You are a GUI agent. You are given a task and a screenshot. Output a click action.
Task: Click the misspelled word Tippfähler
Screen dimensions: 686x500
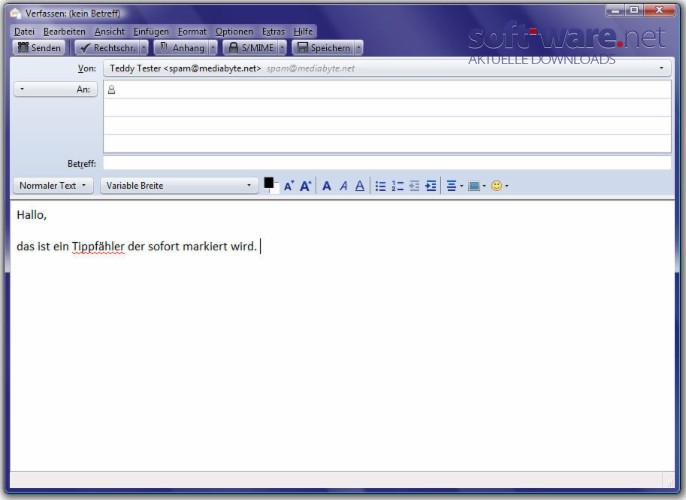98,247
